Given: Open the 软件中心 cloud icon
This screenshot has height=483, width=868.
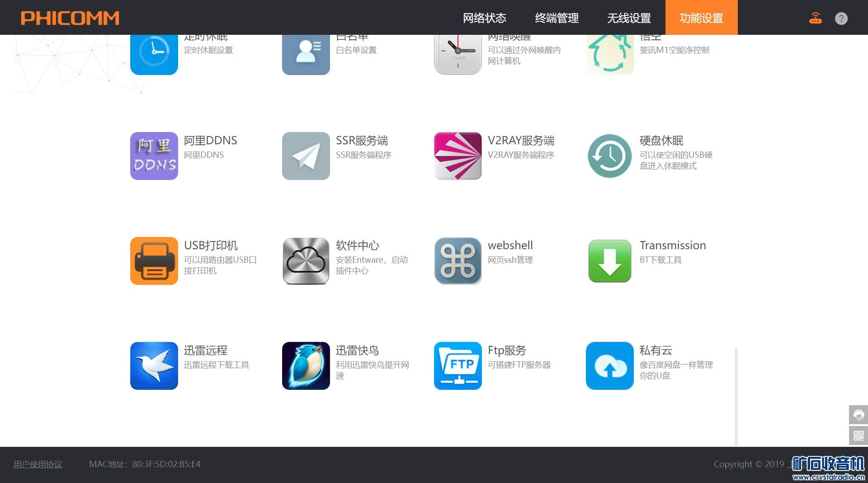Looking at the screenshot, I should 306,261.
